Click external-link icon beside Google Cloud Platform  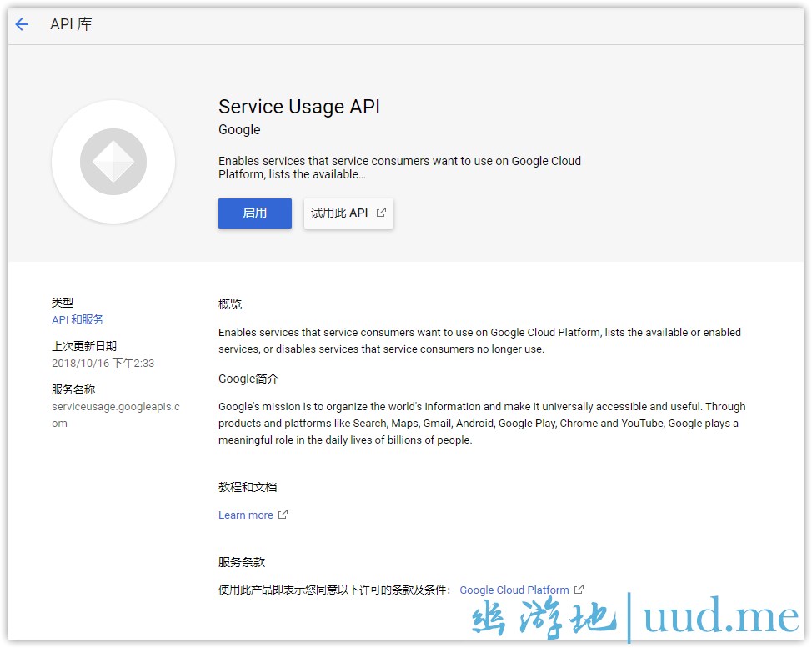point(579,590)
